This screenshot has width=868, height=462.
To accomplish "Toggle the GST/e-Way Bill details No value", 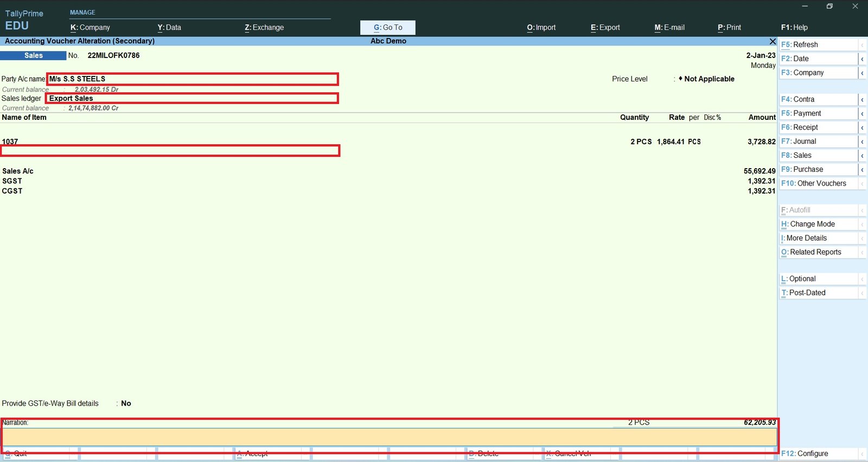I will (x=126, y=403).
